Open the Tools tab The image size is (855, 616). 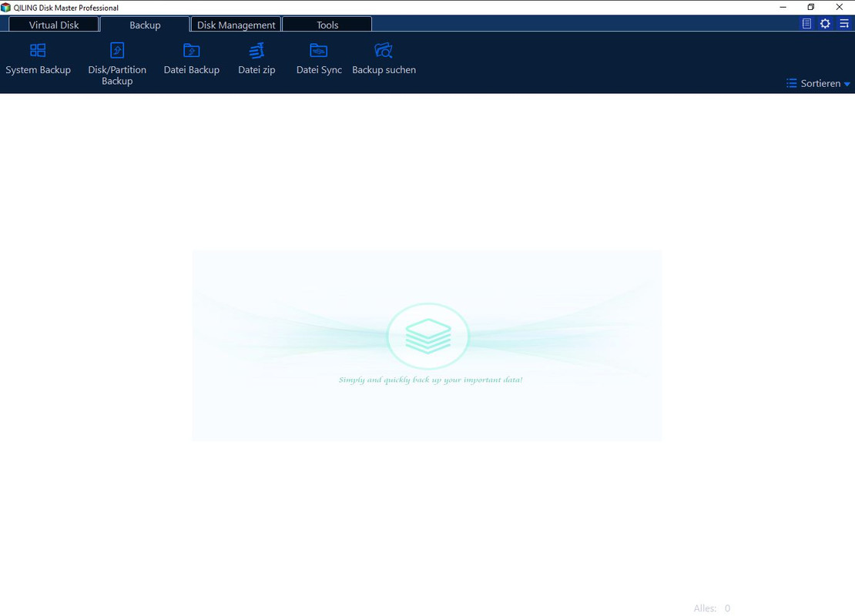tap(327, 25)
